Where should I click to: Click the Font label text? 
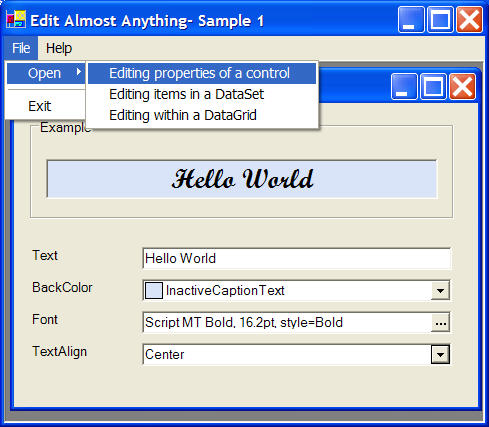45,319
